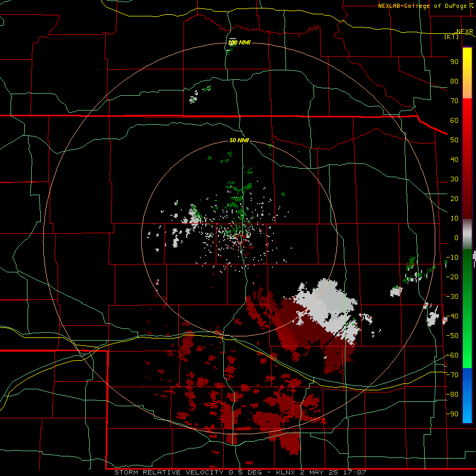476x476 pixels.
Task: Pick the orange segment of the velocity color bar
Action: (x=467, y=88)
